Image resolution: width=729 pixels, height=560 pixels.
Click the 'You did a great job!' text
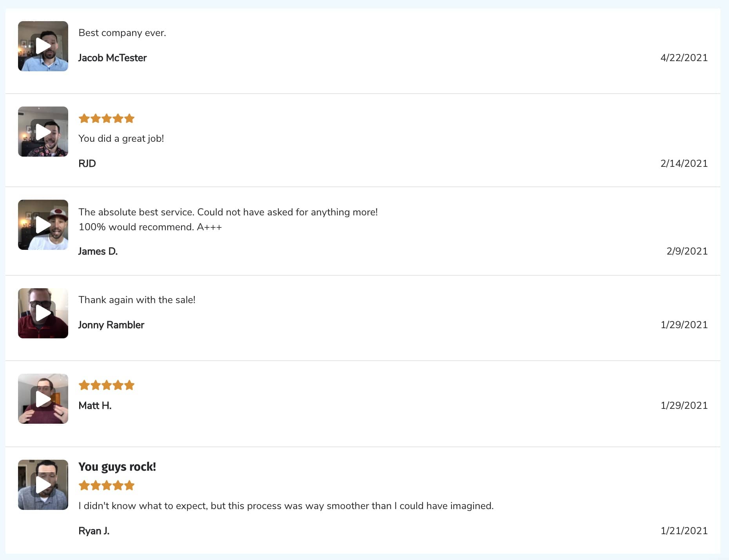121,139
